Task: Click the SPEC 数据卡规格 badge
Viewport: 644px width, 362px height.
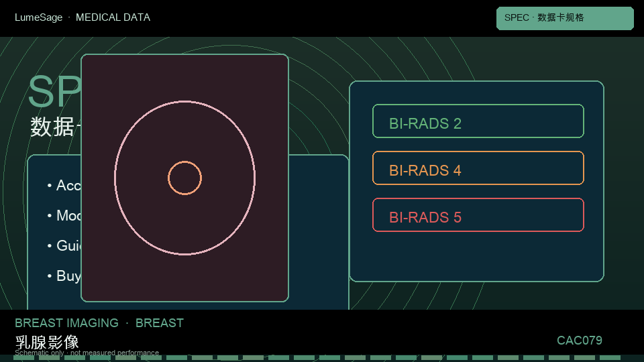Action: tap(565, 18)
